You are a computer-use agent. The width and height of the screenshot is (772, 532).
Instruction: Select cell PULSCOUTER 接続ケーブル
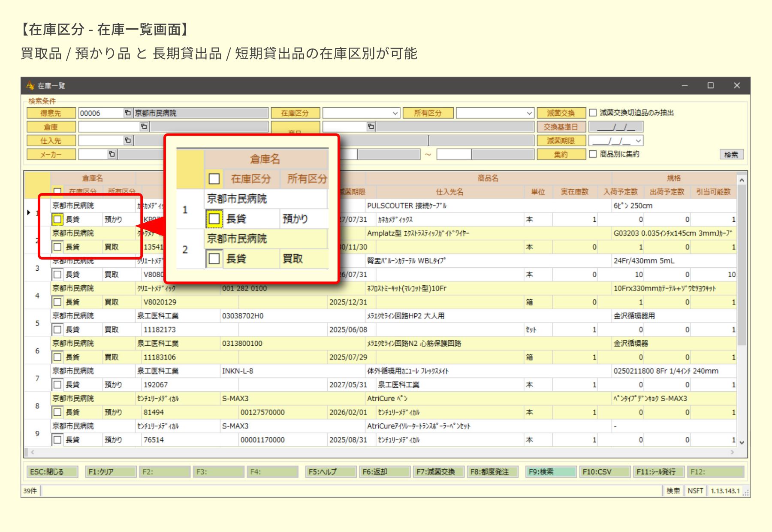(x=489, y=206)
